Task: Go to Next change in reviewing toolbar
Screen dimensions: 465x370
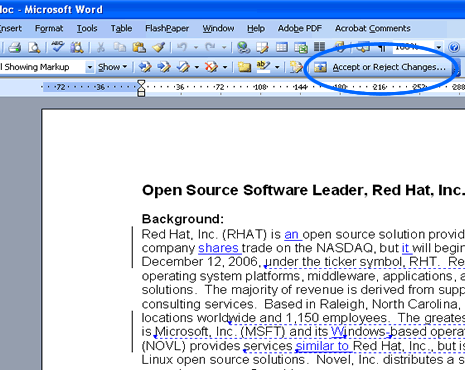Action: (164, 67)
